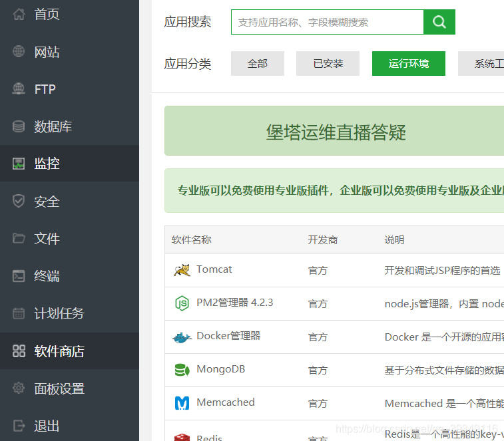Click 官方 in the MongoDB row
The height and width of the screenshot is (441, 504).
coord(318,370)
